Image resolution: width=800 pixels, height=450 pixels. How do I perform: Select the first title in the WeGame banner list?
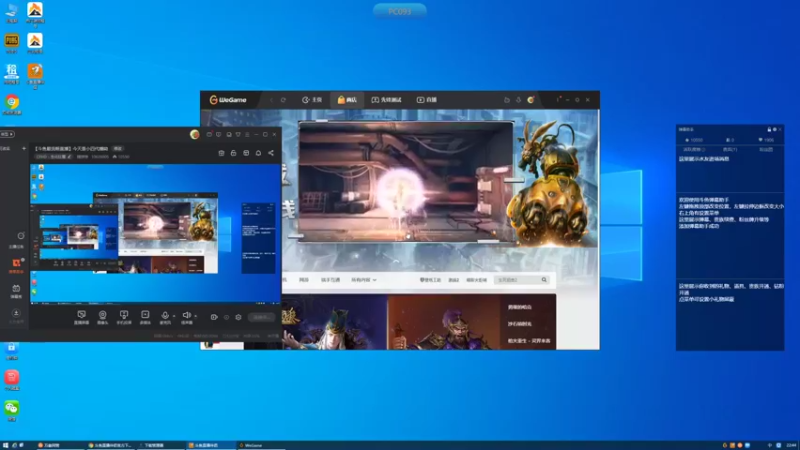click(520, 307)
